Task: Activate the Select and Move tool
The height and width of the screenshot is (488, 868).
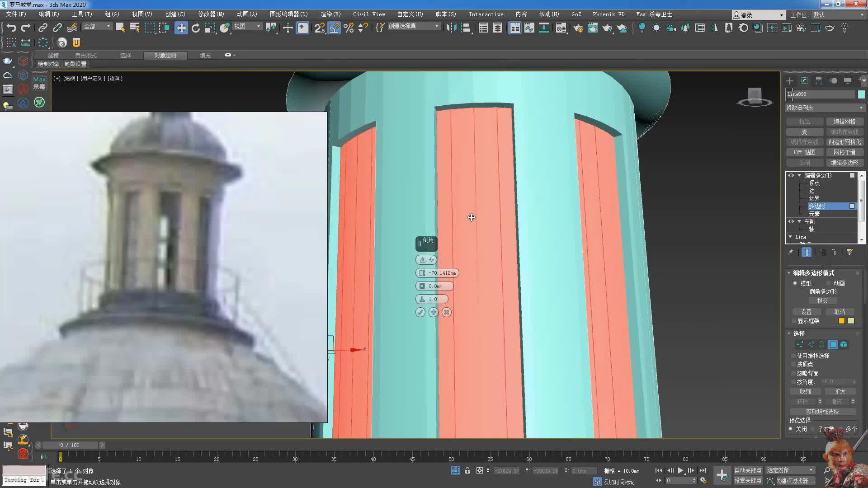Action: [x=181, y=28]
